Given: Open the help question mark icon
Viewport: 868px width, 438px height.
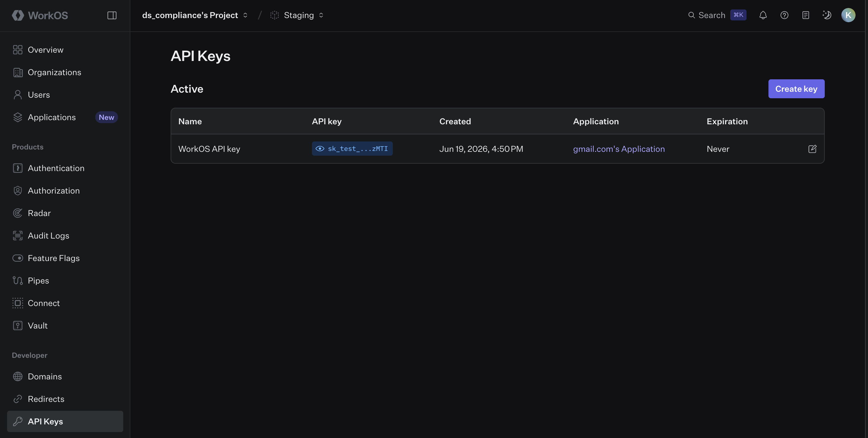Looking at the screenshot, I should point(784,15).
